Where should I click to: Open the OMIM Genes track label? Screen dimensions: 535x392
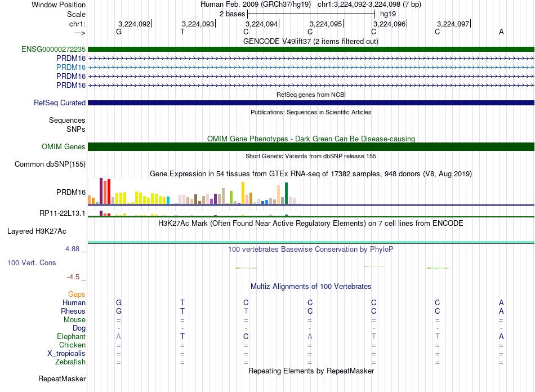[64, 146]
